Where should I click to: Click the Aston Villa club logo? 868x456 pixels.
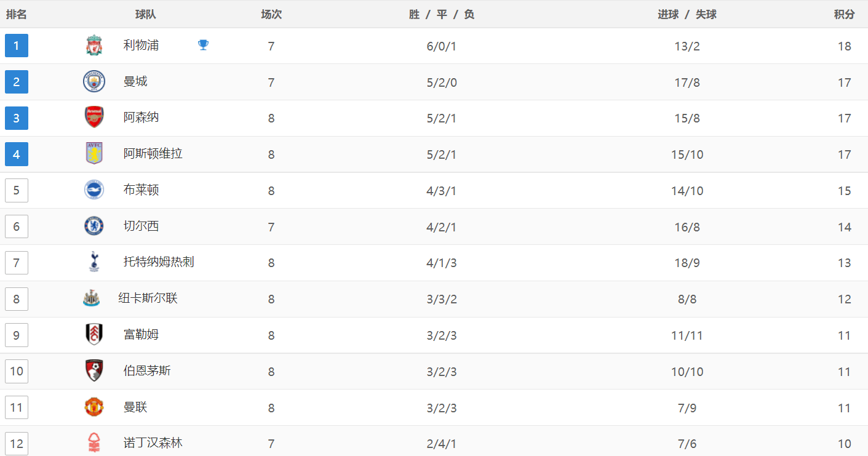coord(94,154)
